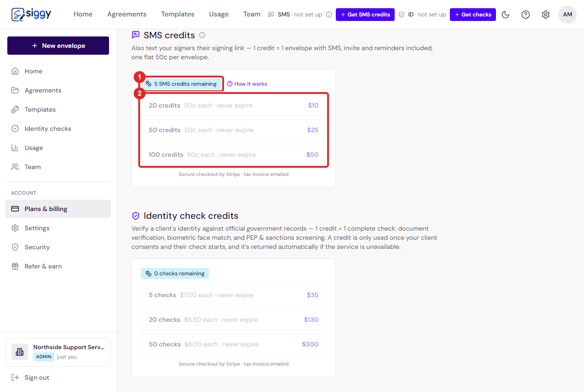
Task: Open Team in the top navigation
Action: 252,14
